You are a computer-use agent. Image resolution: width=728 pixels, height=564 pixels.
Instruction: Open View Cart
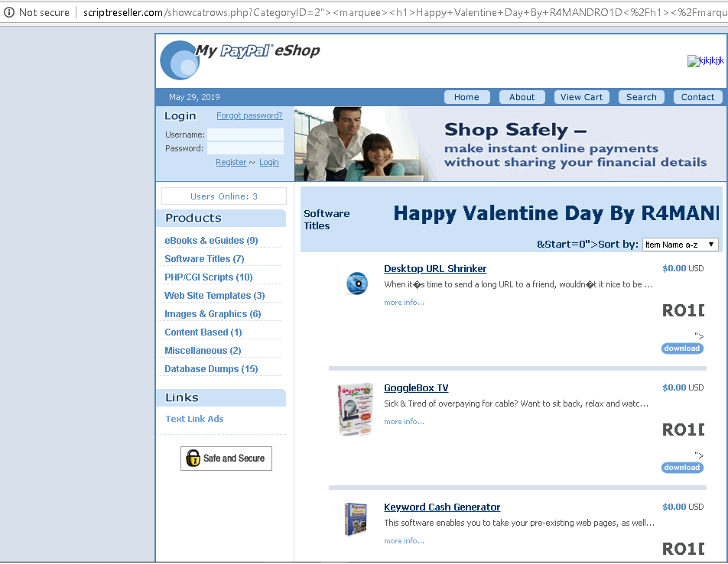[x=581, y=97]
